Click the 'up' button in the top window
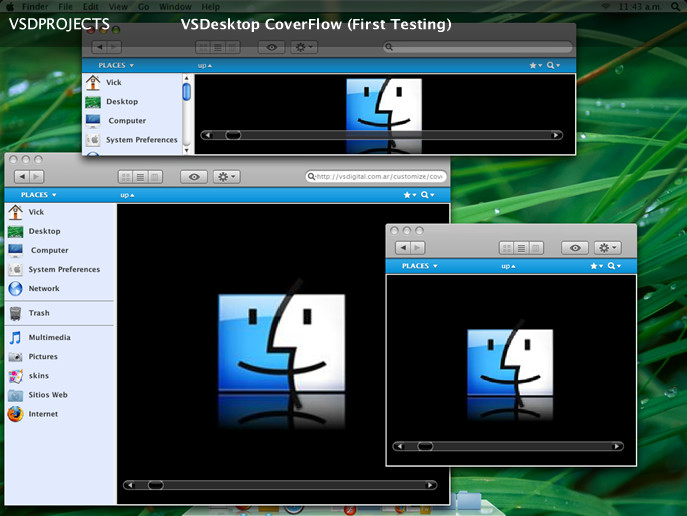Image resolution: width=687 pixels, height=516 pixels. tap(205, 65)
